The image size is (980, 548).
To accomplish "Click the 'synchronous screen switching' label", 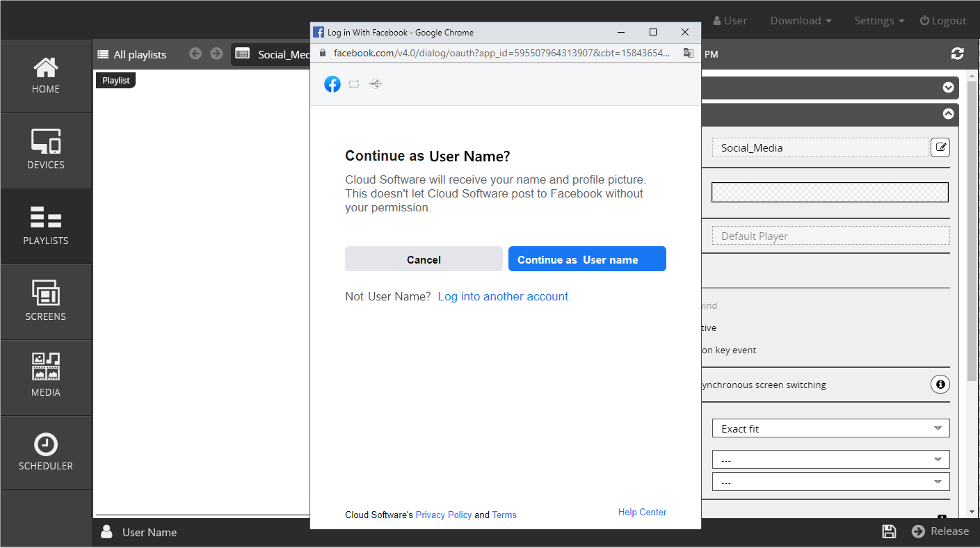I will tap(763, 385).
